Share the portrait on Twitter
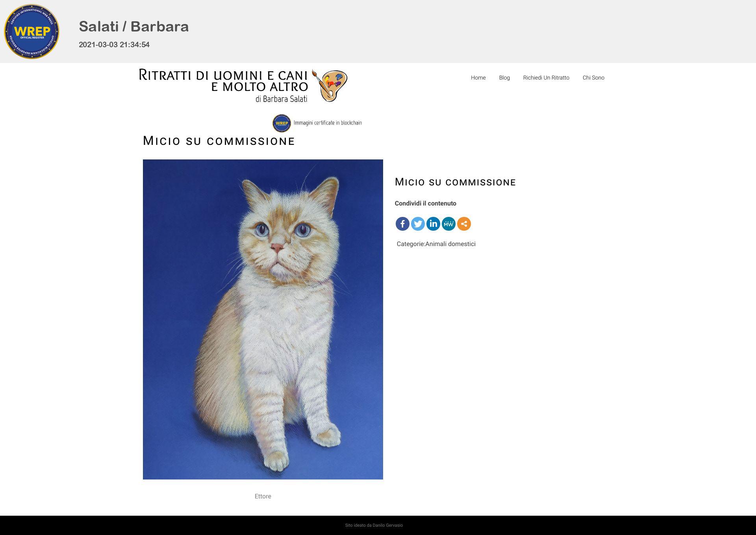 [x=418, y=224]
